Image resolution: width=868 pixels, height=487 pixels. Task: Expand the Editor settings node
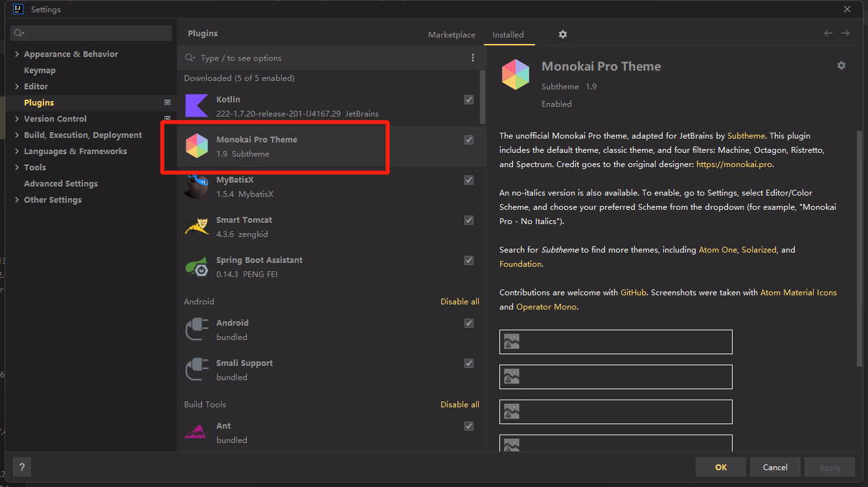(x=17, y=86)
